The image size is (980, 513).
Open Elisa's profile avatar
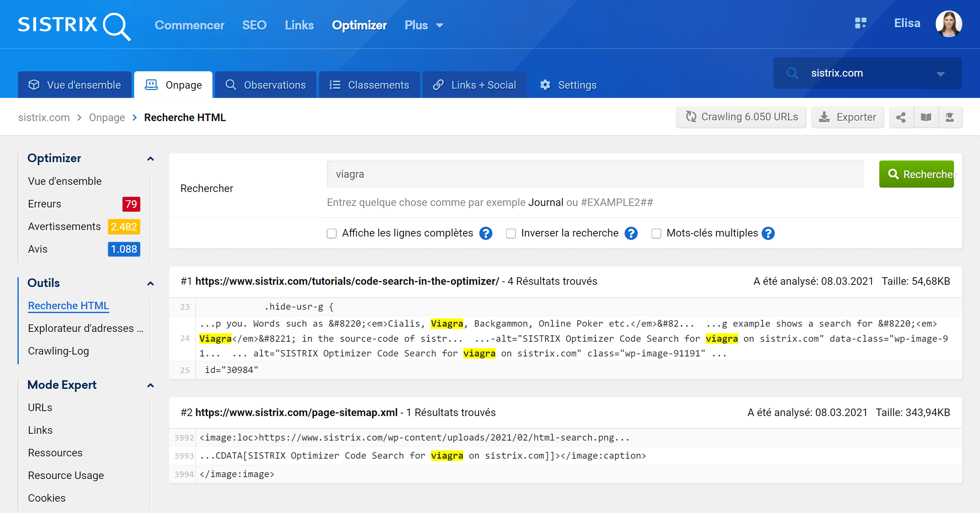pos(948,24)
